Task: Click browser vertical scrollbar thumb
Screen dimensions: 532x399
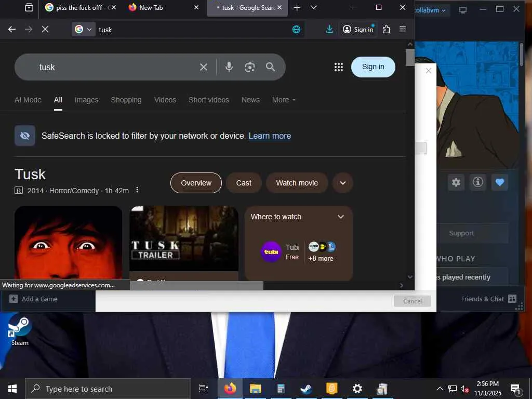Action: point(410,57)
